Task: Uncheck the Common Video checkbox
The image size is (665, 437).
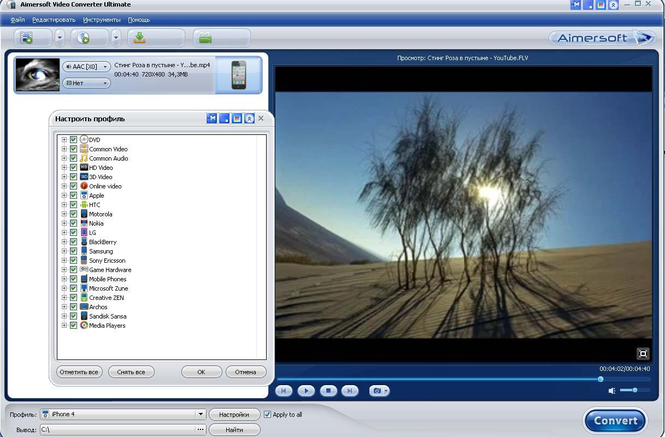Action: (73, 148)
